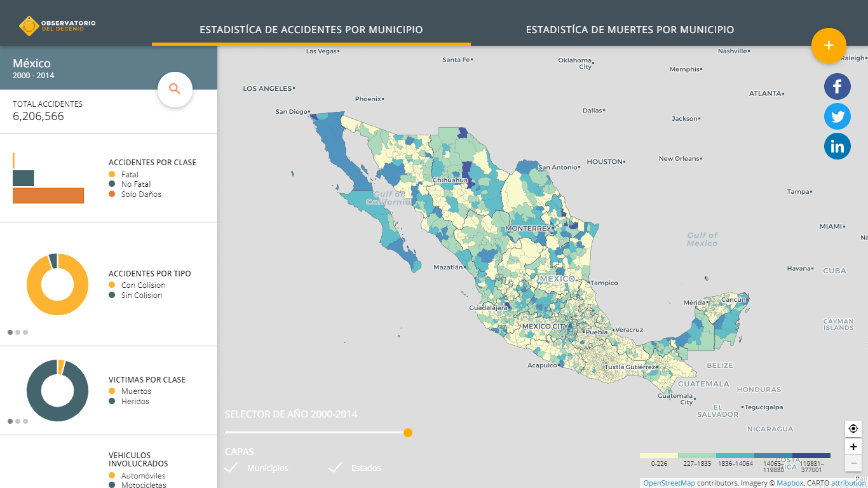This screenshot has width=868, height=488.
Task: Open the OpenStreetMap attribution link
Action: coord(669,483)
